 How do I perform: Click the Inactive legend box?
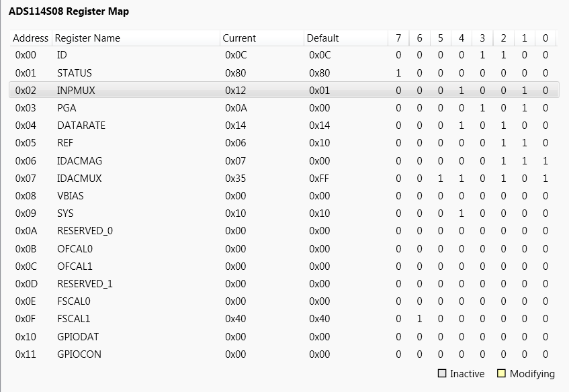[441, 373]
